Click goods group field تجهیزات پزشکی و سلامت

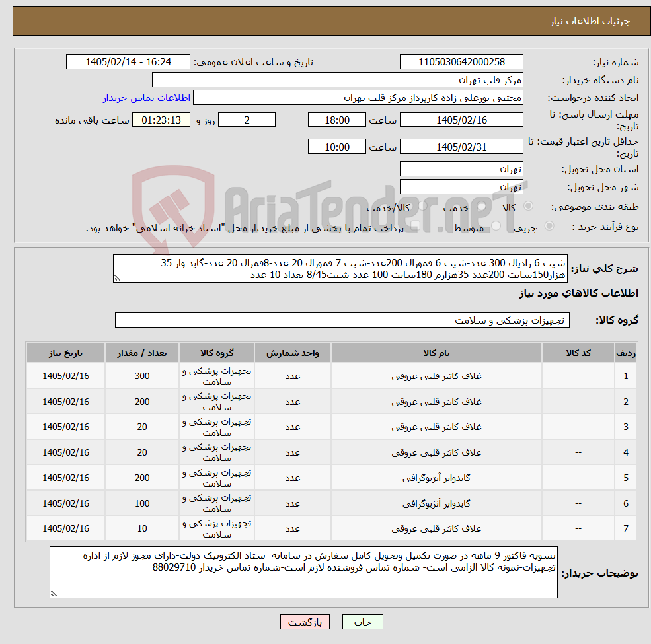[x=342, y=320]
